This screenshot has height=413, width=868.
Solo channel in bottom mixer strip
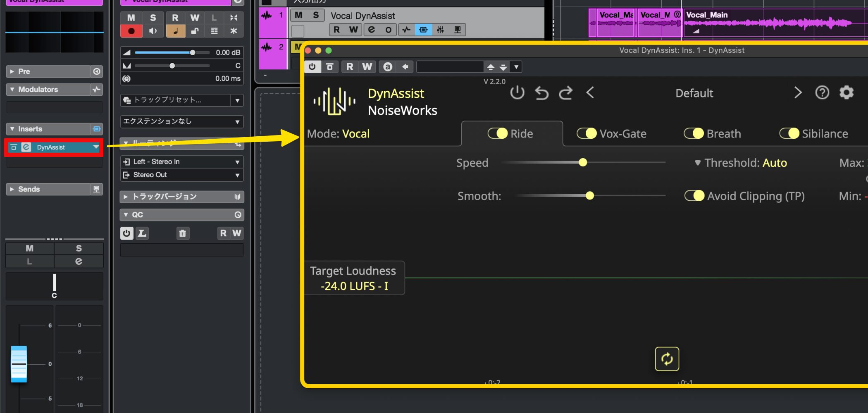[79, 248]
